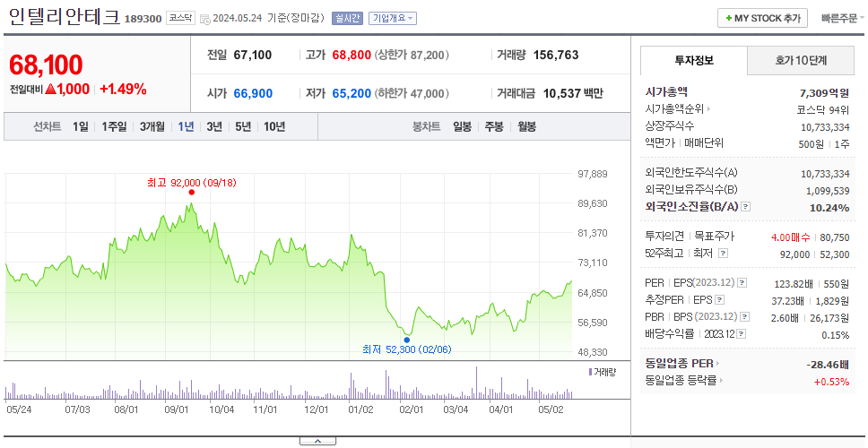Click the 외국인보유주식수 value 1,099,539
This screenshot has width=868, height=448.
point(829,190)
